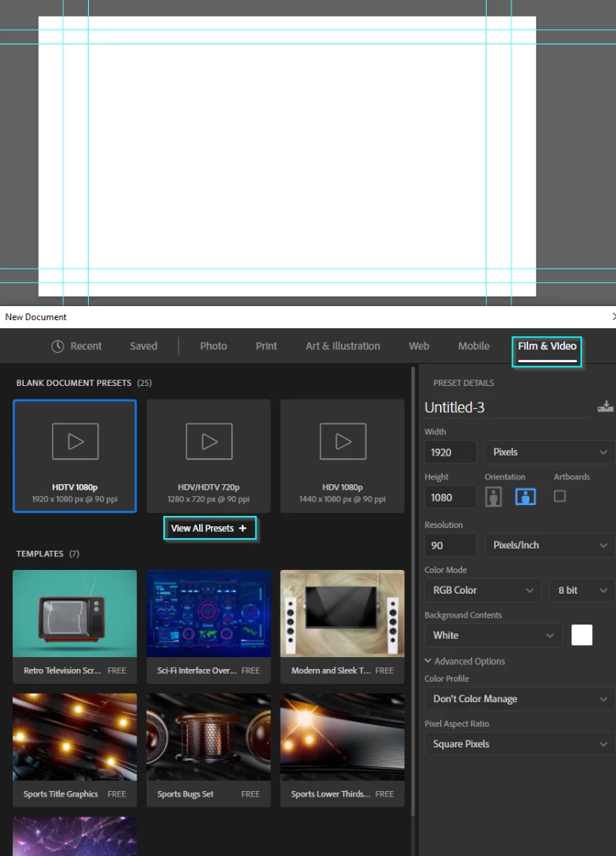Switch to the Recent tab
Viewport: 616px width, 856px height.
[x=76, y=346]
